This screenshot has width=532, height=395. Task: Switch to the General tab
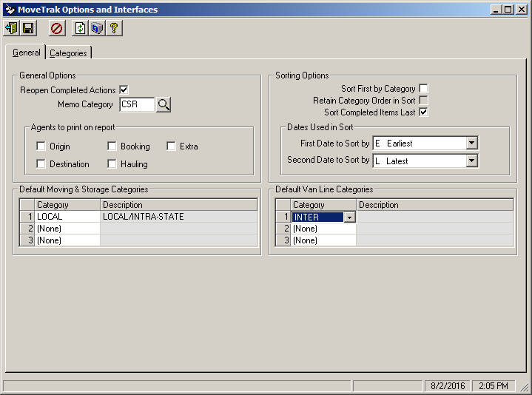point(26,53)
